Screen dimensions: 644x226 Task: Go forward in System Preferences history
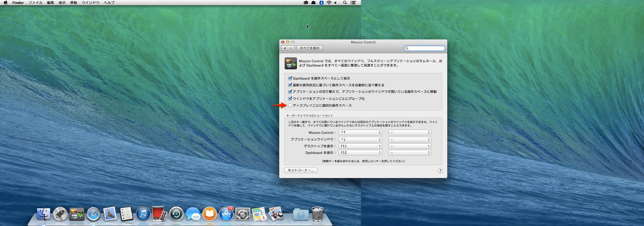pos(291,48)
